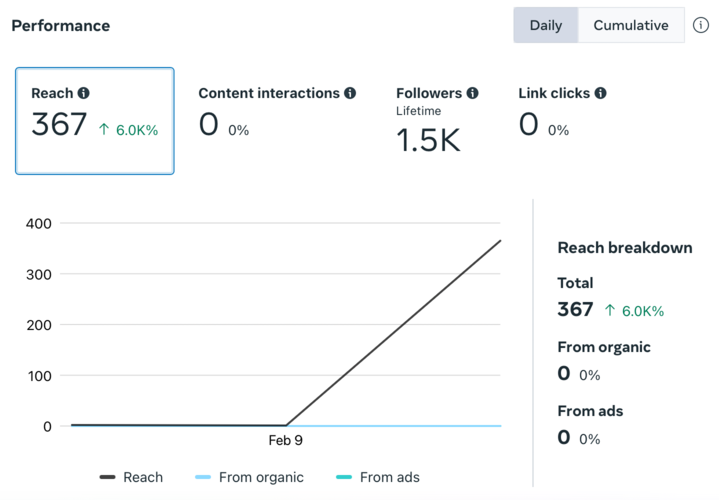The image size is (719, 500).
Task: Click the info icon beside Followers
Action: coord(472,93)
